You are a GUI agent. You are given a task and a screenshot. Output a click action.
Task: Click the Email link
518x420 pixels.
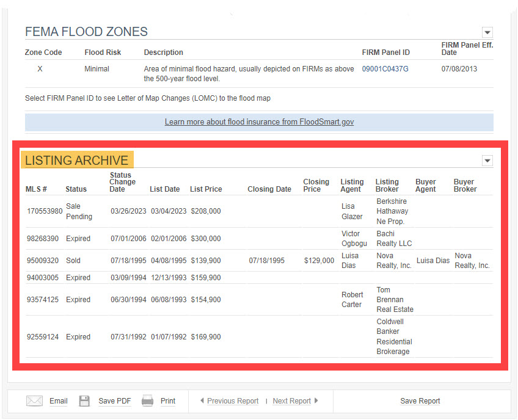(59, 401)
